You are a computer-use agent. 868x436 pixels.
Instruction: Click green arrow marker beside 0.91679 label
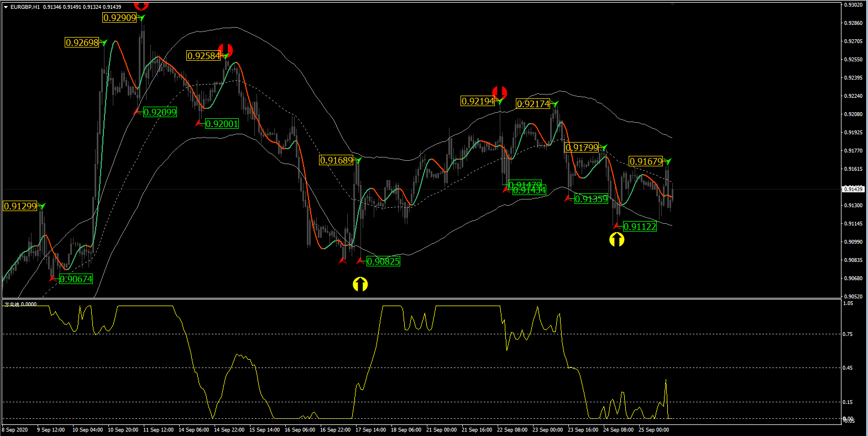(668, 161)
